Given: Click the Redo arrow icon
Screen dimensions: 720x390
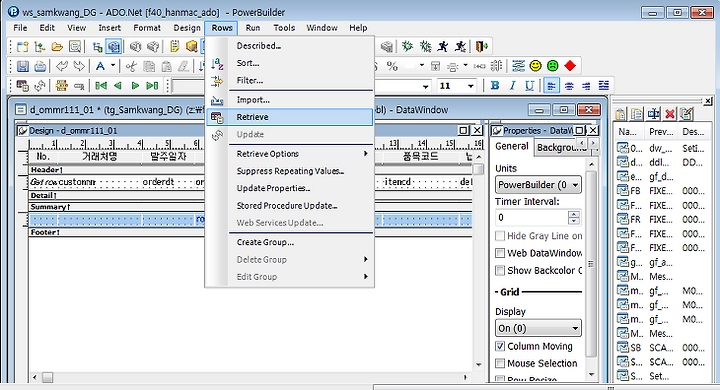Looking at the screenshot, I should click(79, 66).
